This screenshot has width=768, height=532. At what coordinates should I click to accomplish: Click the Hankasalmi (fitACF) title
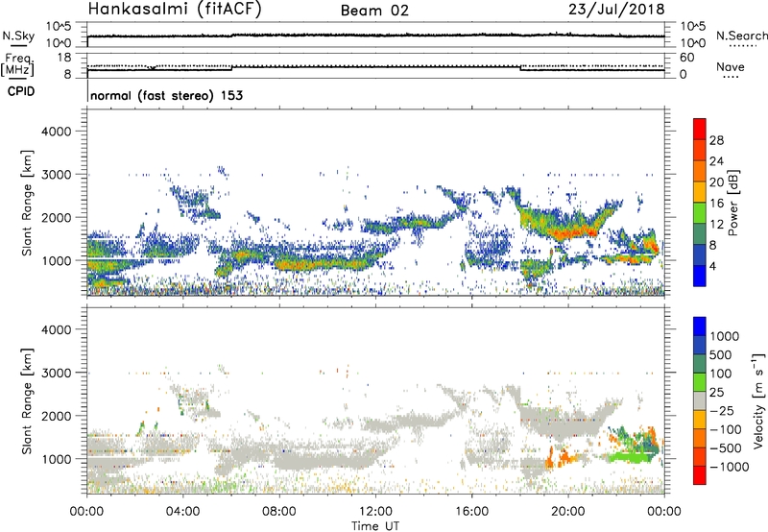tap(175, 10)
